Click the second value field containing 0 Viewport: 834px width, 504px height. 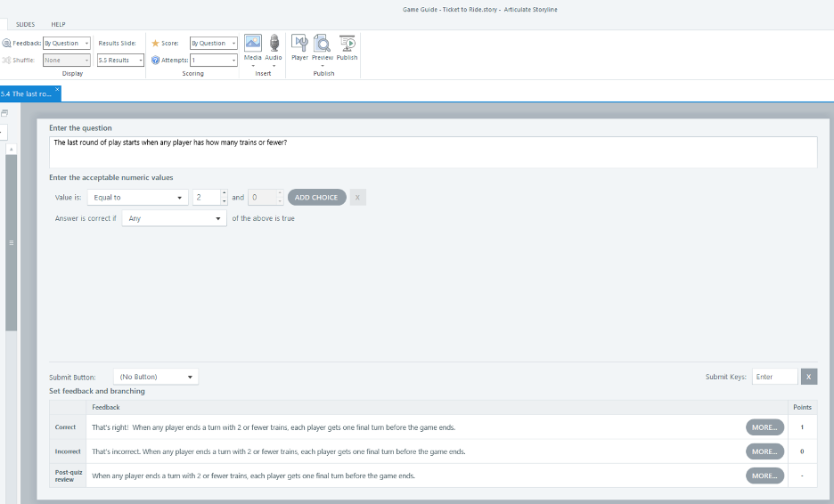pyautogui.click(x=262, y=198)
